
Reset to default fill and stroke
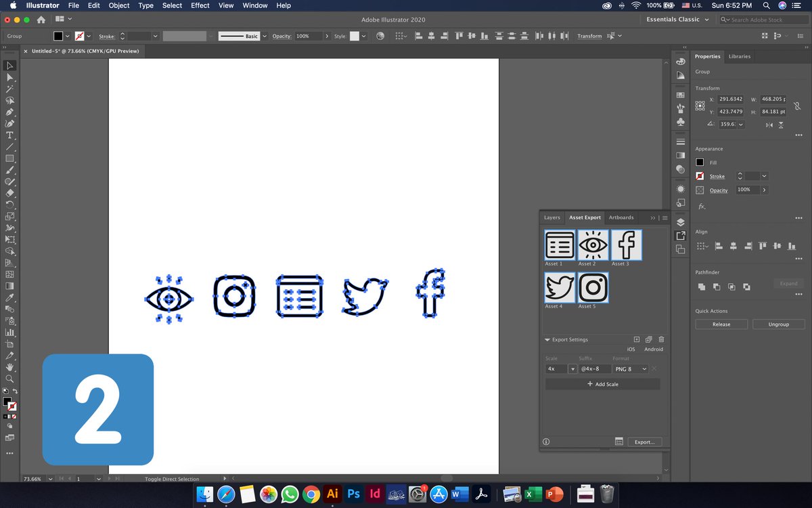click(5, 391)
